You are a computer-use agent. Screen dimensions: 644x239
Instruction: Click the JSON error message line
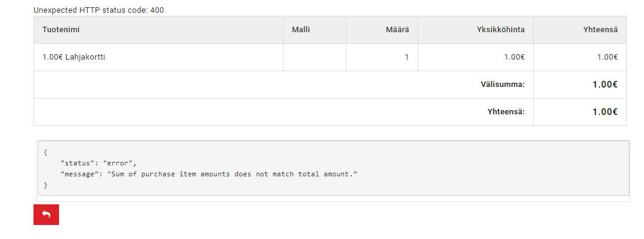click(x=209, y=174)
